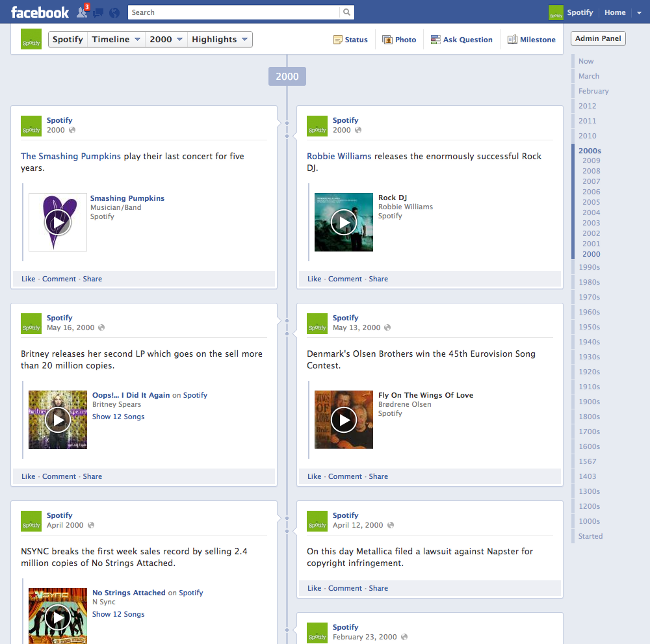Go to Home in top bar
Screen dimensions: 650x644
pos(615,12)
